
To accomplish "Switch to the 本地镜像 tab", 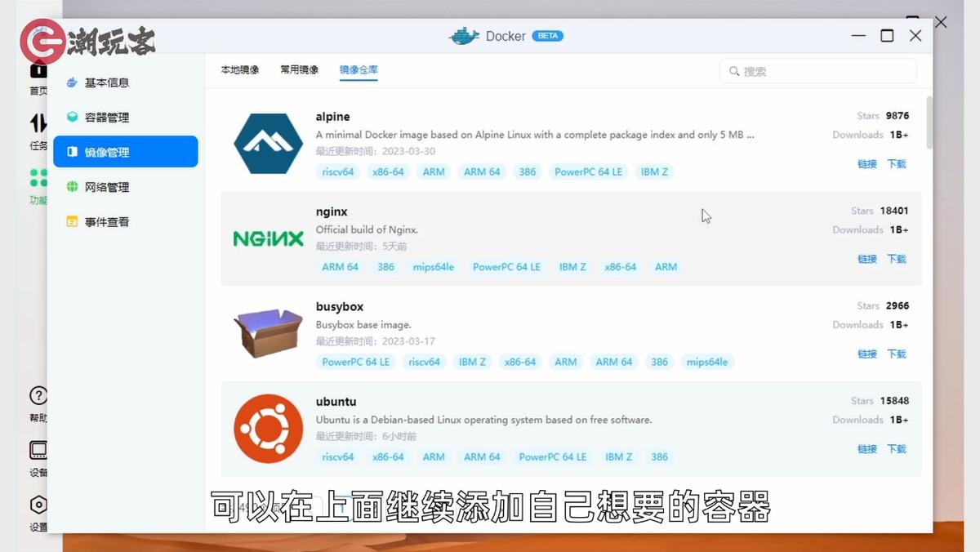I will [239, 70].
